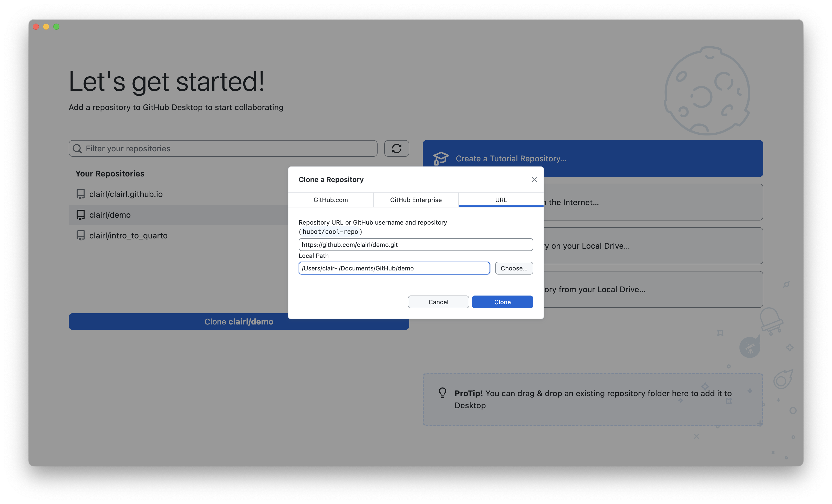832x504 pixels.
Task: Click the green macOS zoom window button
Action: (x=56, y=27)
